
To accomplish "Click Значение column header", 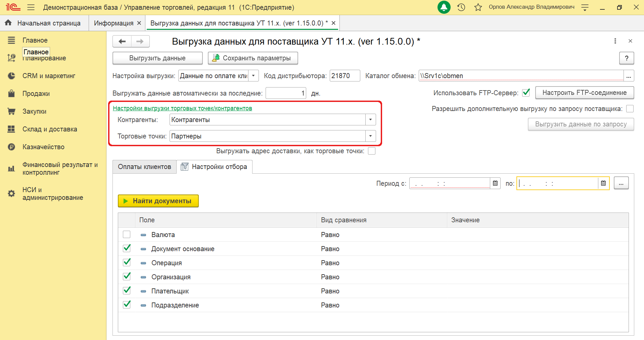I will click(x=538, y=220).
